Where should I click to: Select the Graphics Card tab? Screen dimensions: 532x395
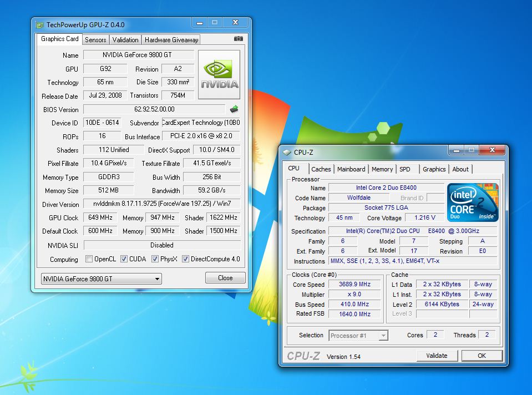tap(60, 39)
